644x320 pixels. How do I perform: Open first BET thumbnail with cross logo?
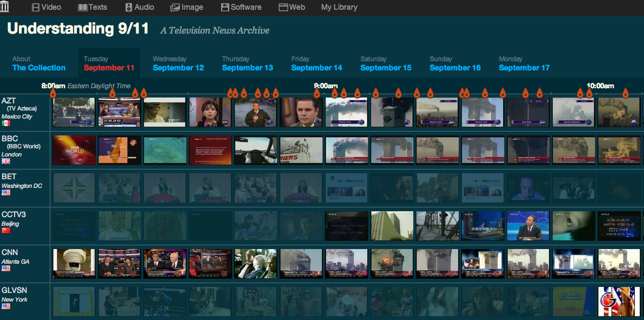tap(74, 188)
